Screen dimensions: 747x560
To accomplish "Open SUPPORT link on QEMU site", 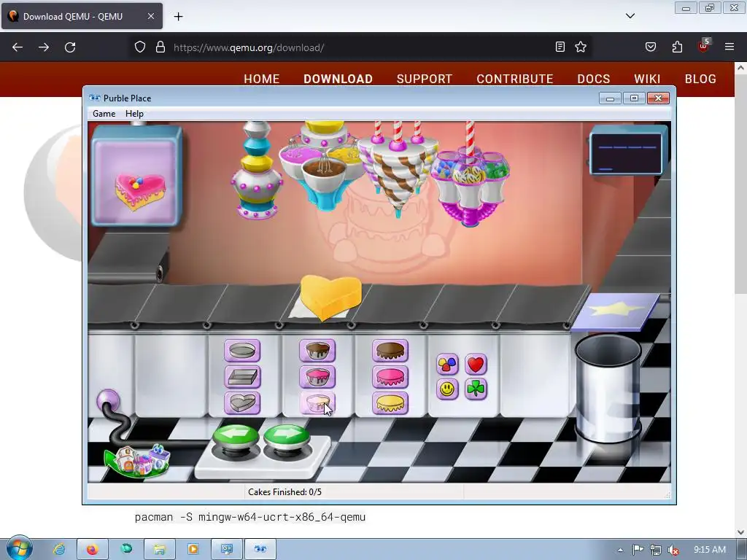I will click(425, 79).
